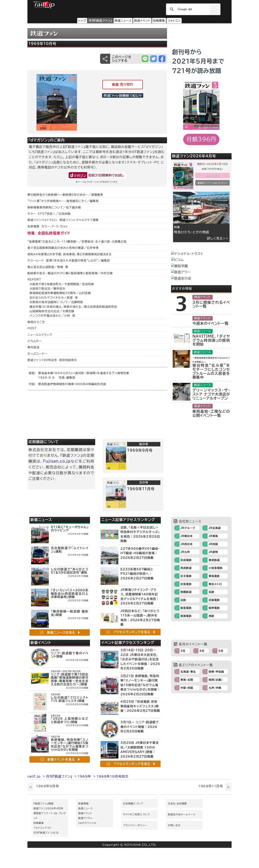Click the 目次を見る button for April 2026 issue

212,175
